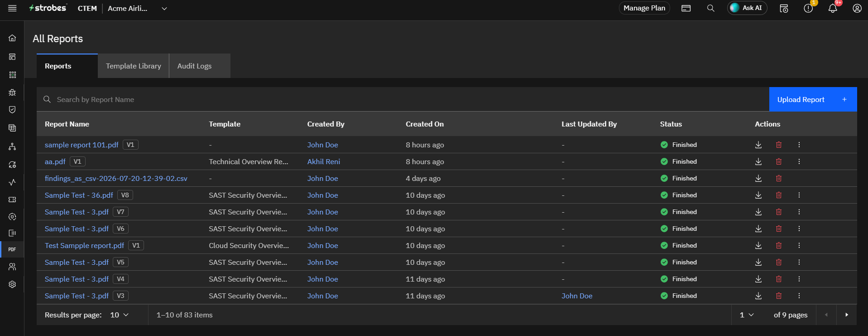This screenshot has height=336, width=868.
Task: Open the hamburger navigation menu
Action: coord(12,8)
